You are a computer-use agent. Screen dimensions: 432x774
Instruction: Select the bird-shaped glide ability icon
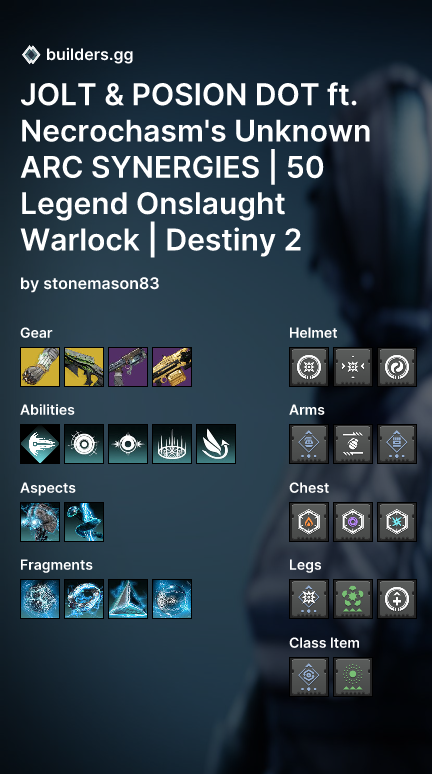pos(216,444)
